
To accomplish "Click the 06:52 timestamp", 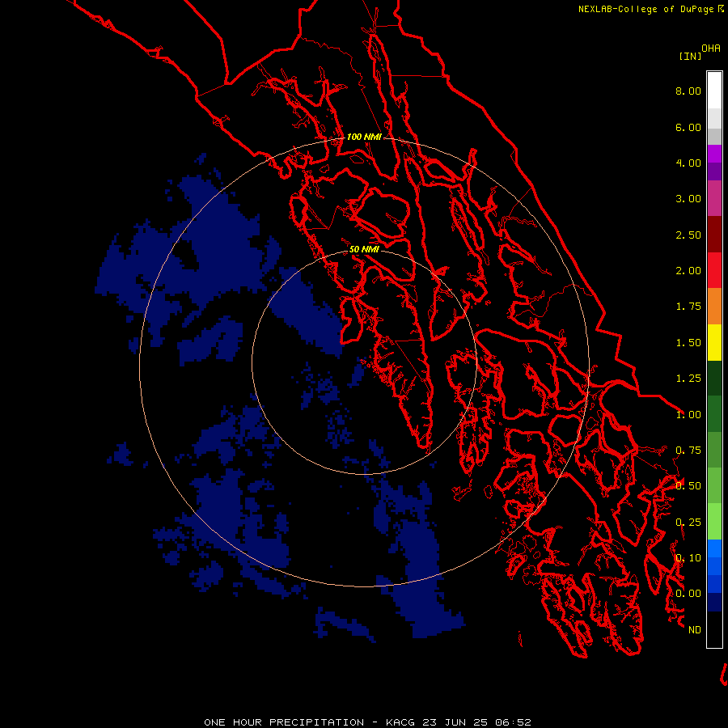I will point(513,722).
